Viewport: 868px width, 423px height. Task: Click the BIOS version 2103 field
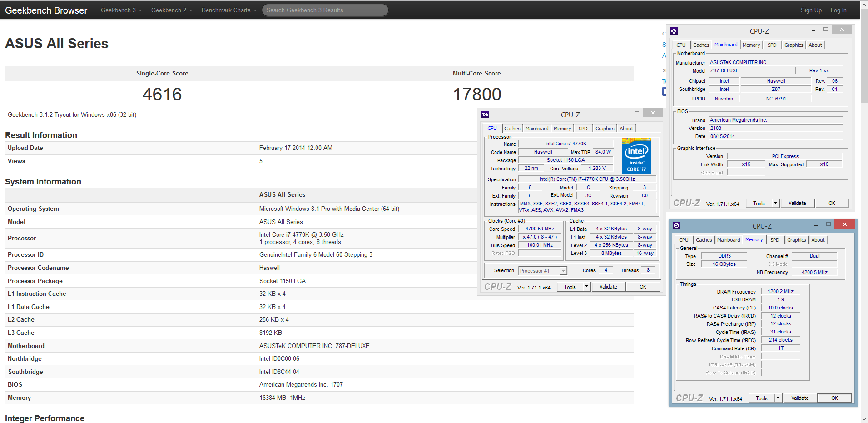coord(775,128)
